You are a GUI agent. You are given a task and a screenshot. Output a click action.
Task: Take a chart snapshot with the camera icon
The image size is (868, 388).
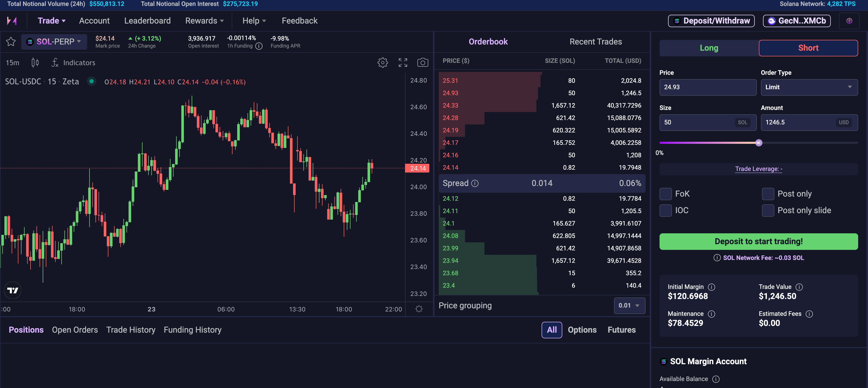click(x=423, y=62)
